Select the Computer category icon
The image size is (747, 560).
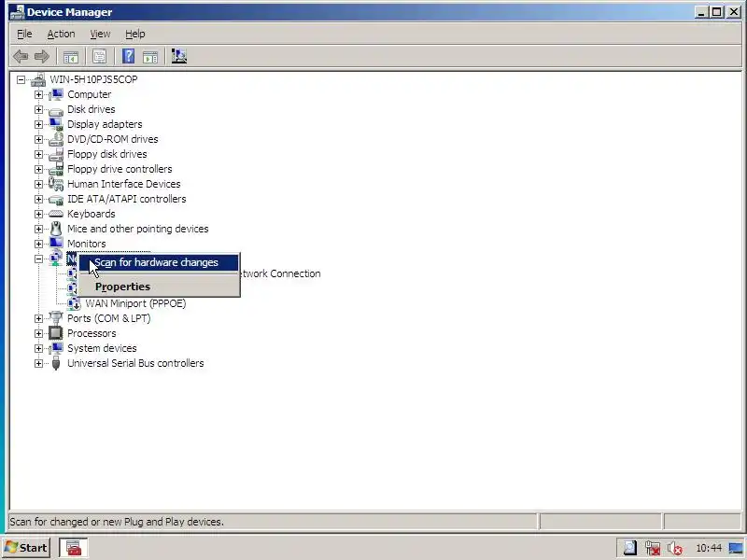click(56, 94)
